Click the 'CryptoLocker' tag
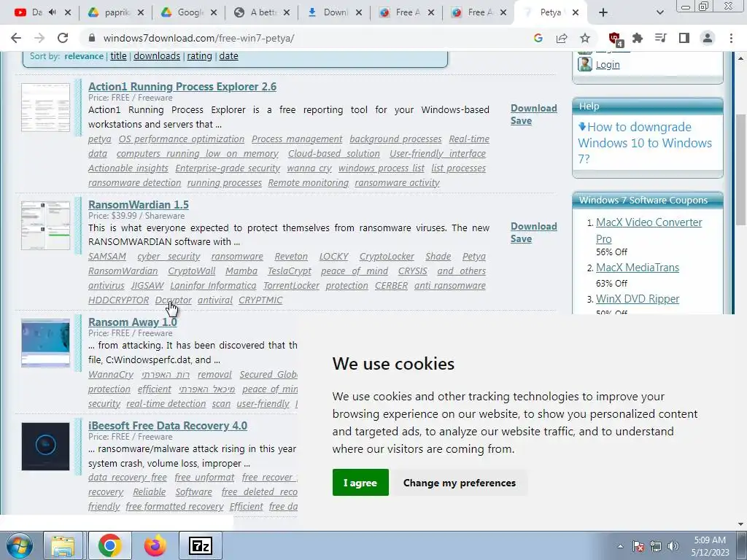 tap(387, 256)
